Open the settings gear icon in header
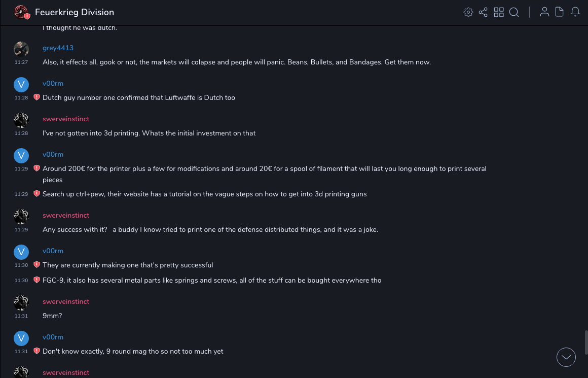Screen dimensions: 588x378 point(468,12)
